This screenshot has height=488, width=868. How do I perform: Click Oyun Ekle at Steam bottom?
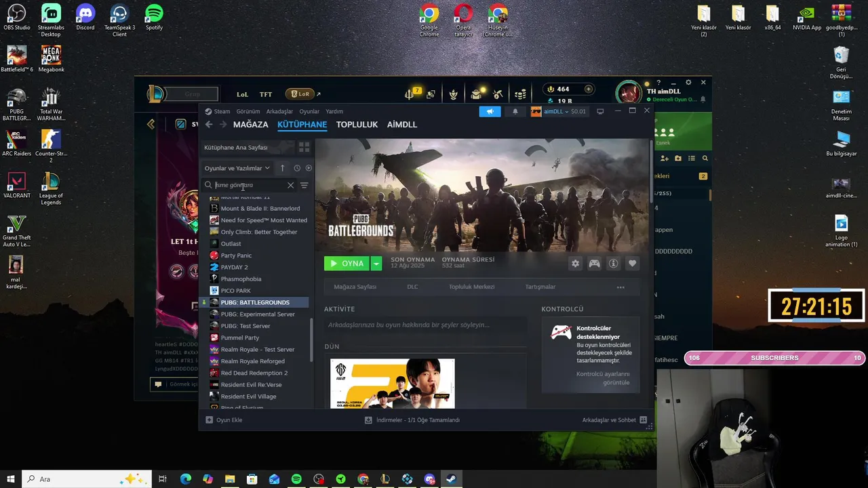tap(224, 420)
